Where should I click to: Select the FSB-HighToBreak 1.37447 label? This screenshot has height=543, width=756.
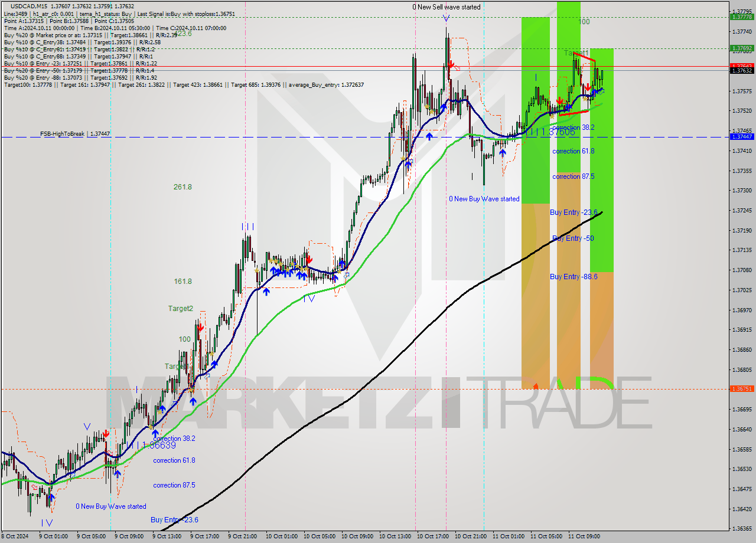pyautogui.click(x=75, y=134)
